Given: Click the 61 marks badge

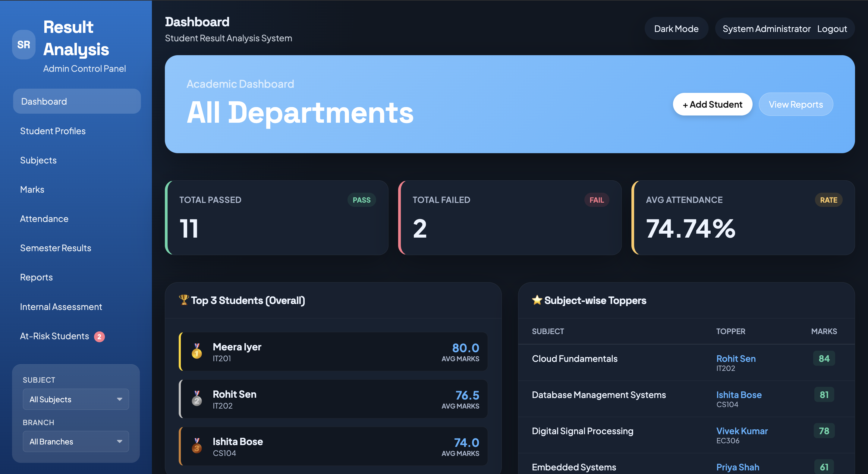Looking at the screenshot, I should click(x=824, y=467).
